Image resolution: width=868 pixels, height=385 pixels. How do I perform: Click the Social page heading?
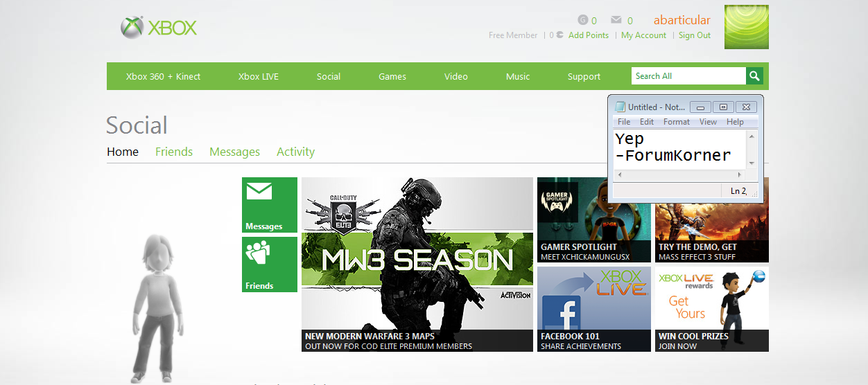(137, 125)
